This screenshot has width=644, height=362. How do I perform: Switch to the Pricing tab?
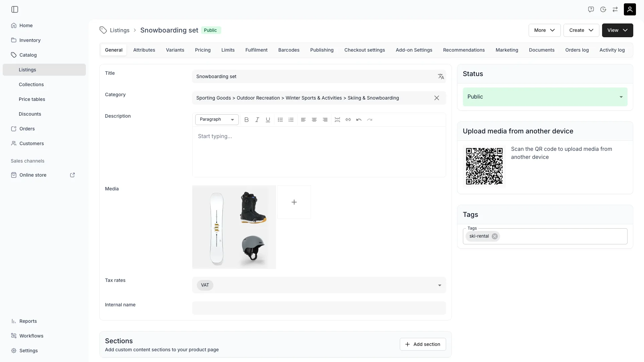203,50
